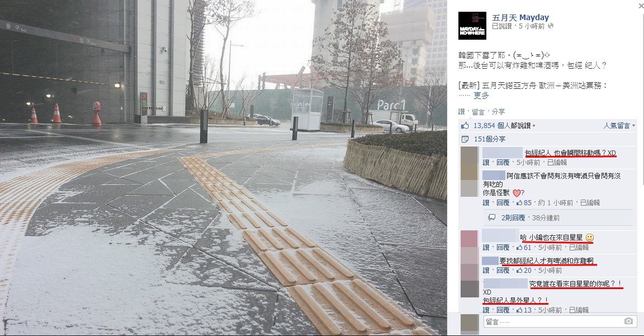The width and height of the screenshot is (644, 336).
Task: Click the thumbs-up count 20 on the comment
Action: pos(524,270)
